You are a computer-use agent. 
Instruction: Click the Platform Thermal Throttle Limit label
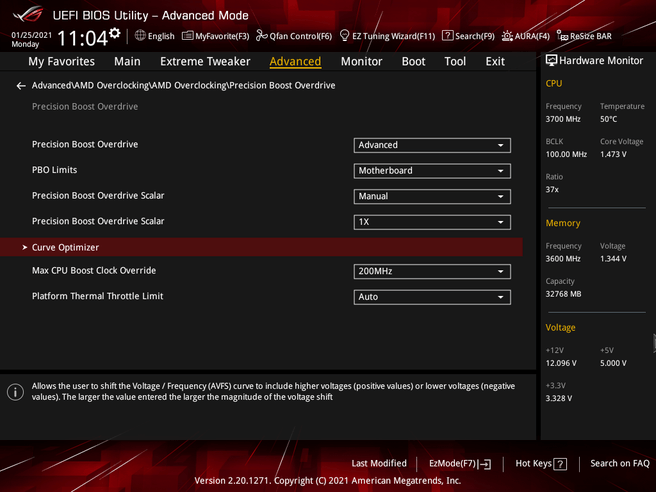point(97,296)
